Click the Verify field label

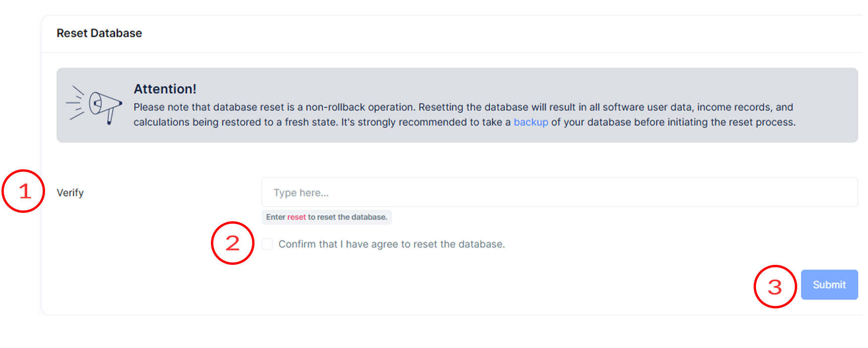point(70,193)
